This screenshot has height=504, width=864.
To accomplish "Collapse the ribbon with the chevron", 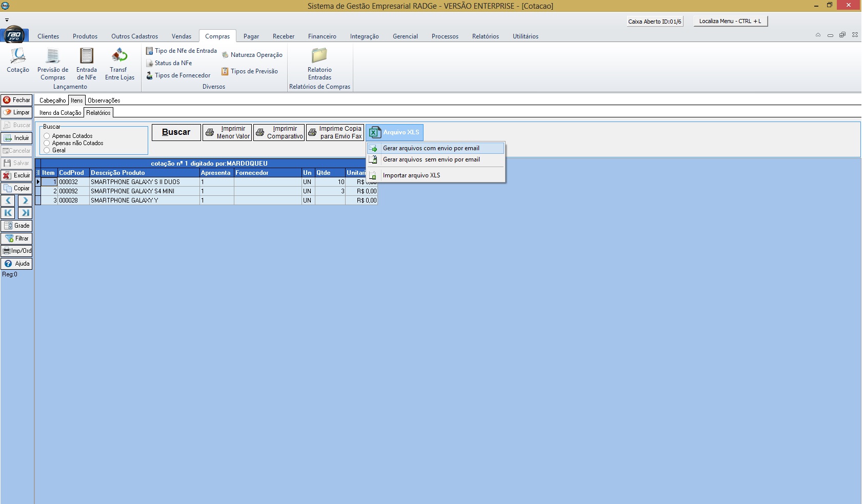I will point(818,35).
